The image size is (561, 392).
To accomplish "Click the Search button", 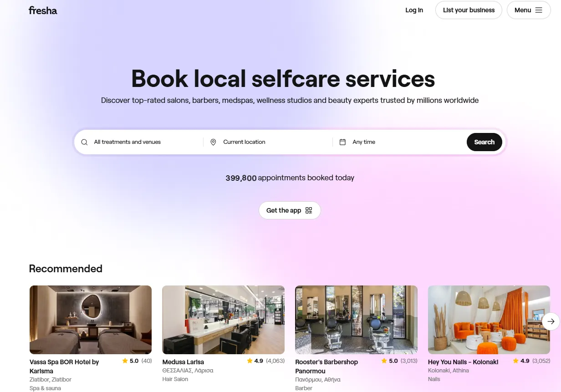I will point(484,142).
